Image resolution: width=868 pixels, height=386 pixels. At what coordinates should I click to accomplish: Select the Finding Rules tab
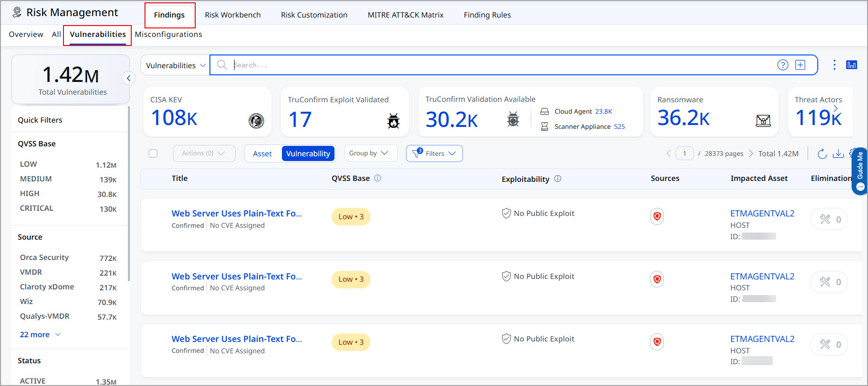coord(487,15)
